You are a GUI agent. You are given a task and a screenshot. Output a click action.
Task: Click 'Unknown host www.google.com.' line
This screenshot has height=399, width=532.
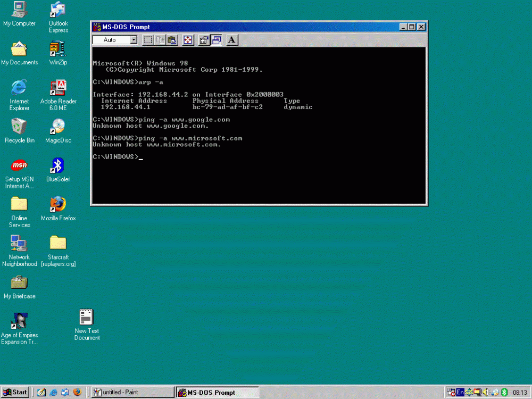[x=151, y=126]
